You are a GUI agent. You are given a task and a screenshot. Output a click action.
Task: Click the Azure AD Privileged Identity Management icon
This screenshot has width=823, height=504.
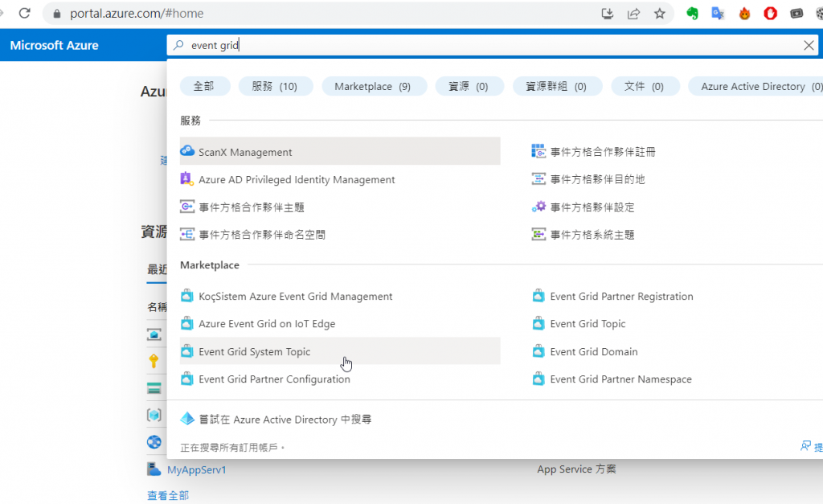(x=186, y=179)
